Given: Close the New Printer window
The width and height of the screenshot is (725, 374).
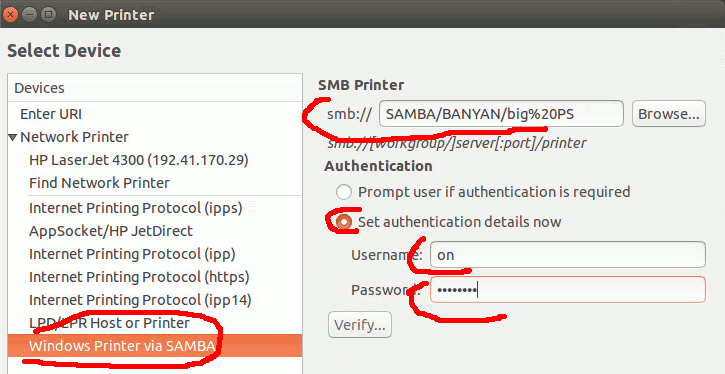Looking at the screenshot, I should click(10, 15).
